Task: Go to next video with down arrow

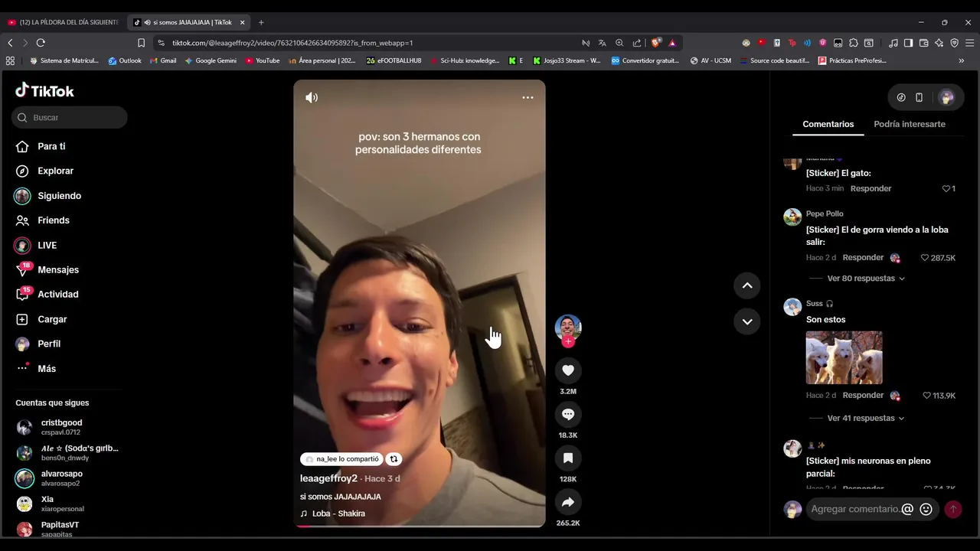Action: click(x=747, y=321)
